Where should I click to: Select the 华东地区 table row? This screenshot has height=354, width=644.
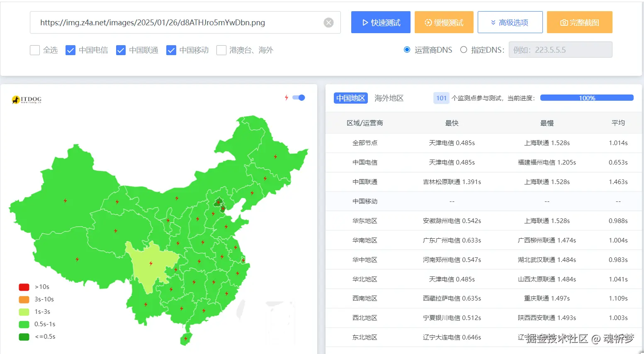coord(484,221)
